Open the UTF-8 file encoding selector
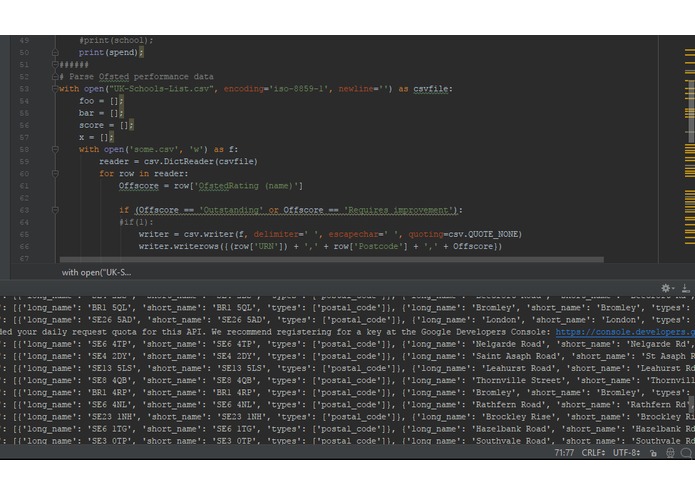Viewport: 695px width, 494px height. coord(626,452)
